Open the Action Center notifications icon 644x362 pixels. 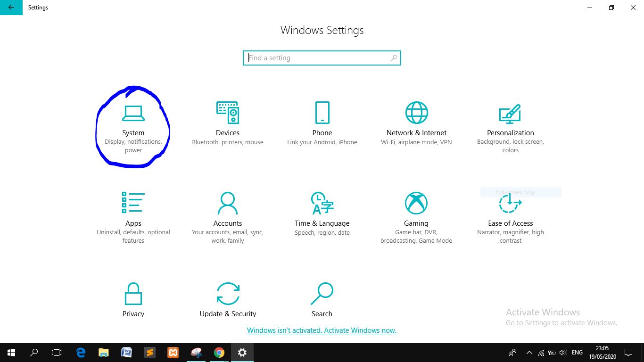628,352
